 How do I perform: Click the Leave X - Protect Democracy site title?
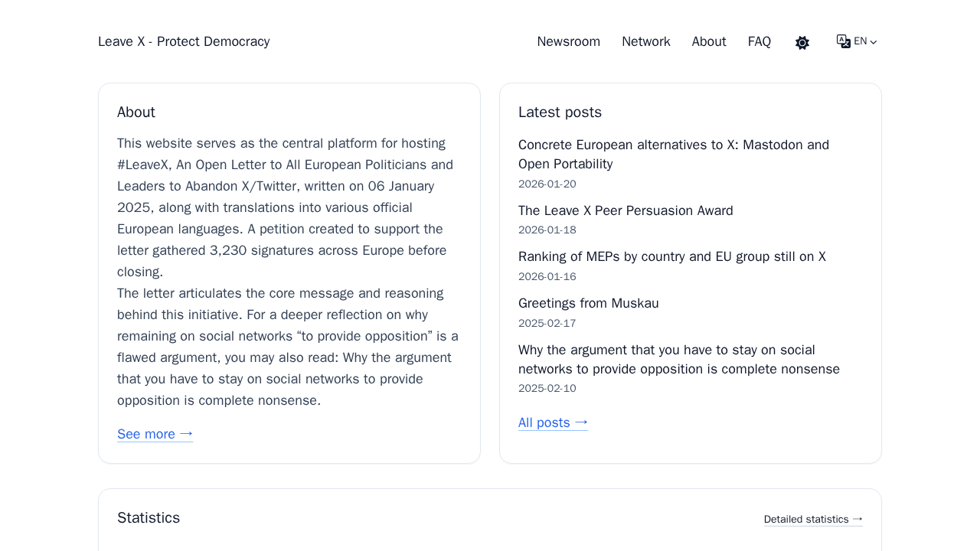pos(184,41)
